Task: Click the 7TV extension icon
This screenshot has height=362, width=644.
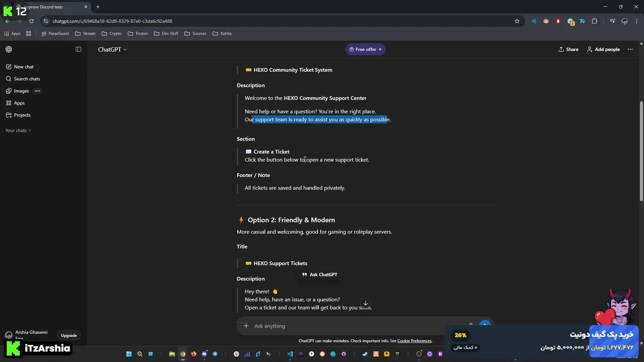Action: pos(582,21)
